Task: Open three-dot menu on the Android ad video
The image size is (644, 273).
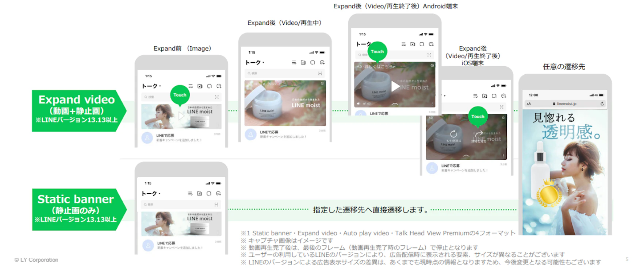Action: [432, 104]
